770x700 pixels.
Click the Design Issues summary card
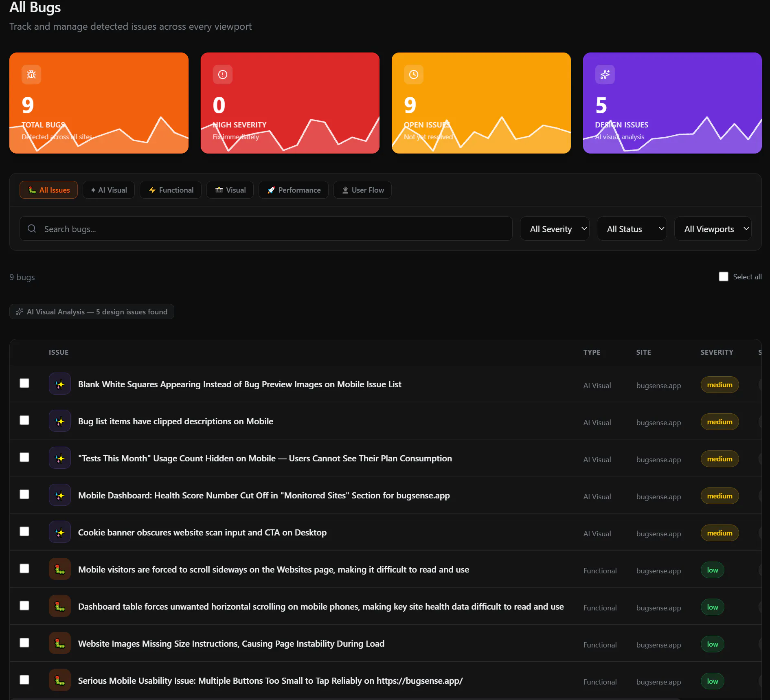pyautogui.click(x=672, y=103)
